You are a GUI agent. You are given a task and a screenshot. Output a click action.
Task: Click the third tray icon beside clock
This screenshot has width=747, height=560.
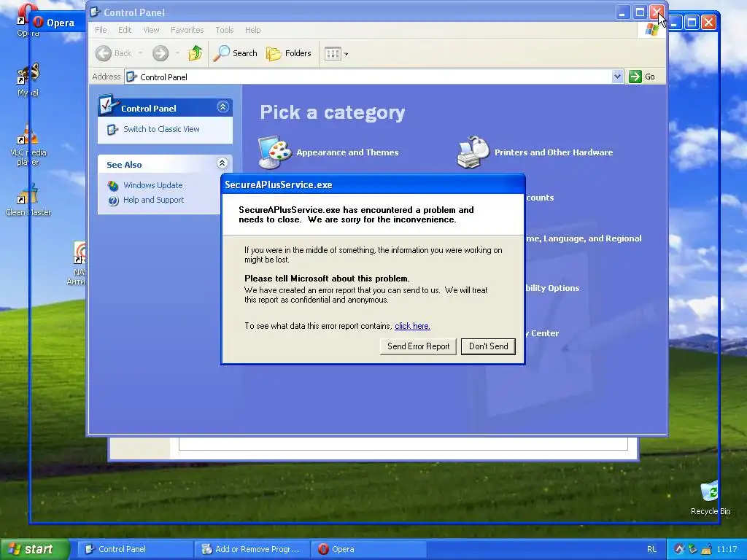point(706,549)
